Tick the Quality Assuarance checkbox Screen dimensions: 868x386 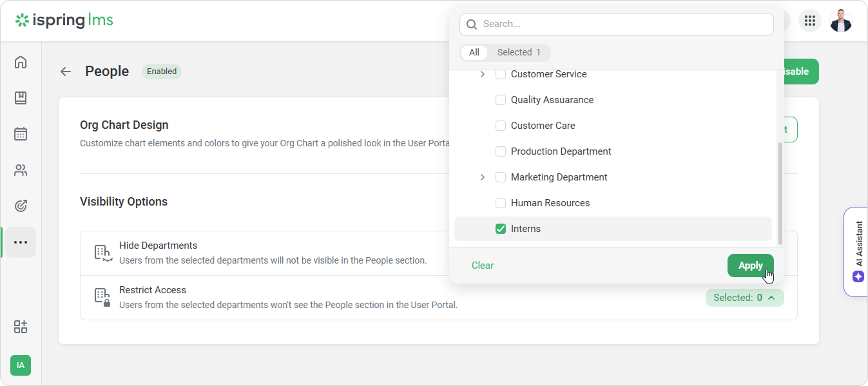click(x=501, y=100)
